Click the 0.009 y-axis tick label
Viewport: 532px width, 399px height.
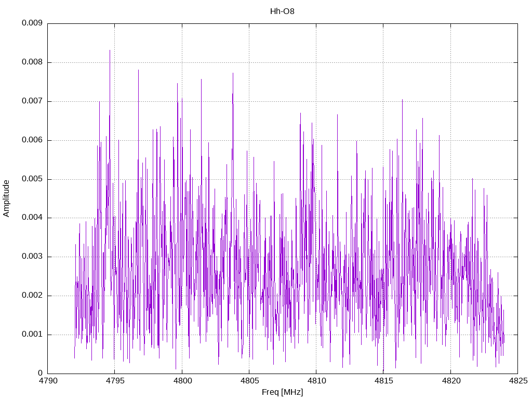32,23
